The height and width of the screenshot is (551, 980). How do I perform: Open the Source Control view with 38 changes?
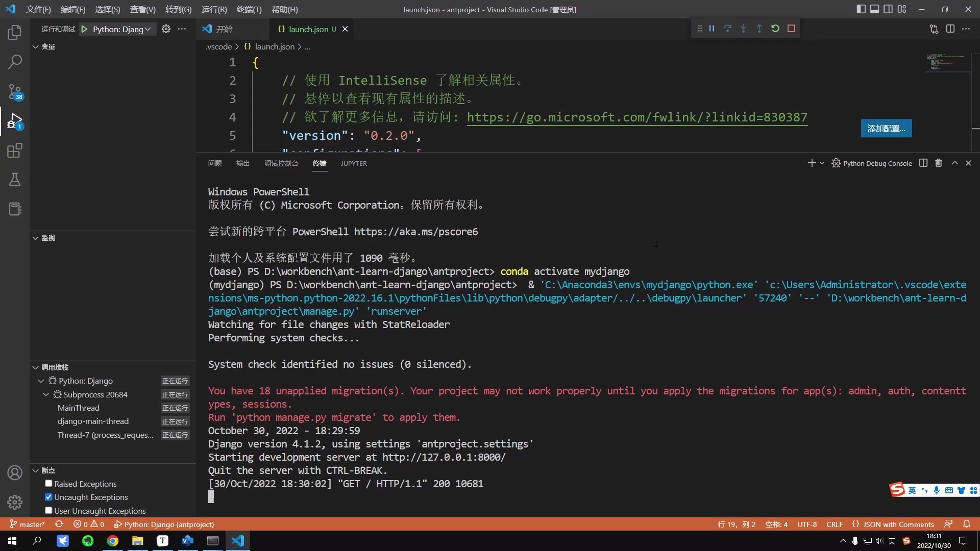click(15, 92)
